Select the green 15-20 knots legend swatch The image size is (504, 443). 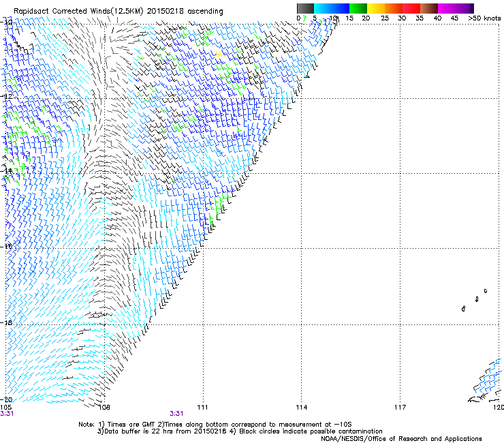click(358, 8)
